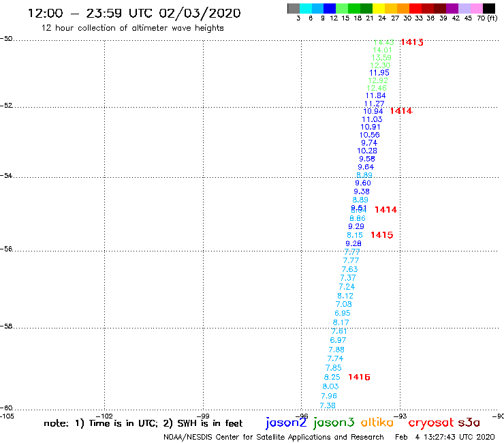
Task: Select the bright red legend swatch
Action: [415, 8]
